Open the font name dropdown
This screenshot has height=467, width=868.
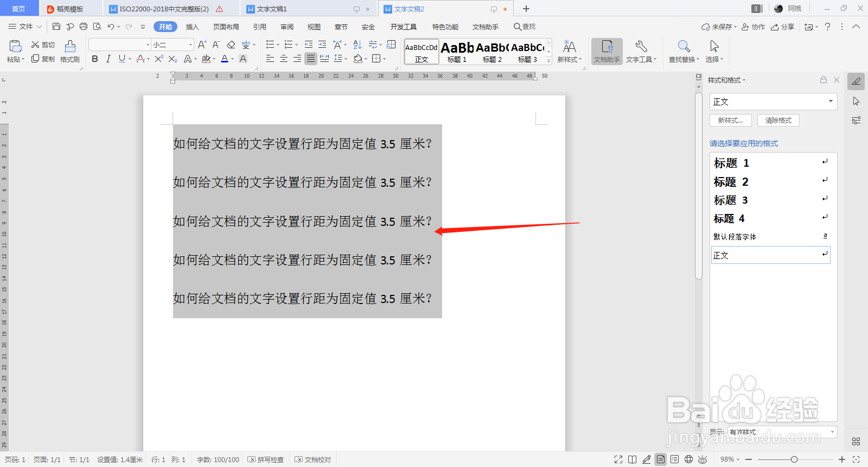click(x=148, y=45)
